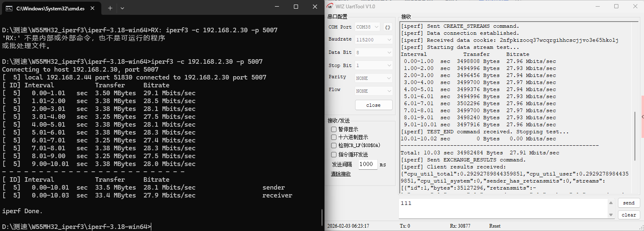This screenshot has height=231, width=644.
Task: Click the cmd.exe tab icon
Action: pyautogui.click(x=9, y=8)
